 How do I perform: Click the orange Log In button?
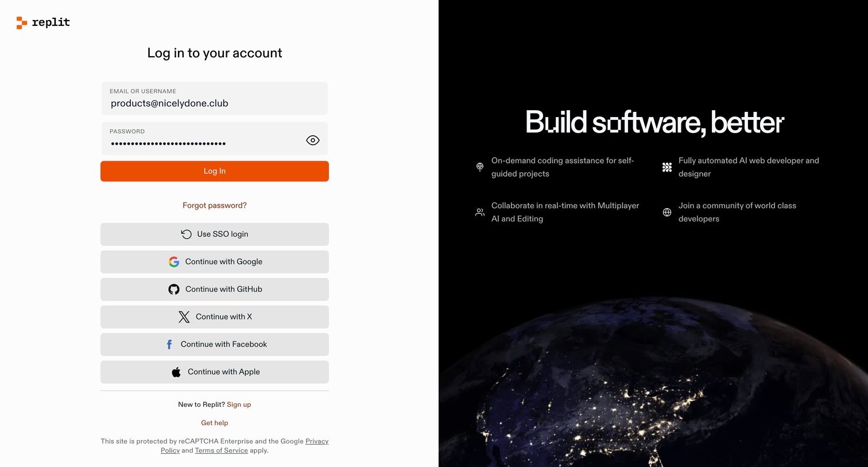pyautogui.click(x=215, y=171)
